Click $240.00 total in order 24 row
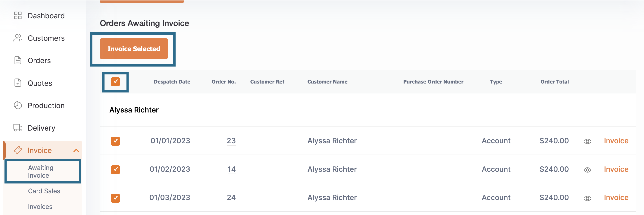644x215 pixels. [x=554, y=198]
